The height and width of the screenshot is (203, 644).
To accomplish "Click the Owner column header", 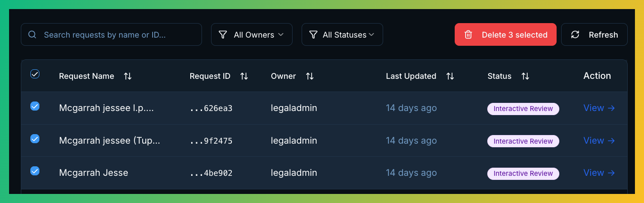I will (x=284, y=76).
